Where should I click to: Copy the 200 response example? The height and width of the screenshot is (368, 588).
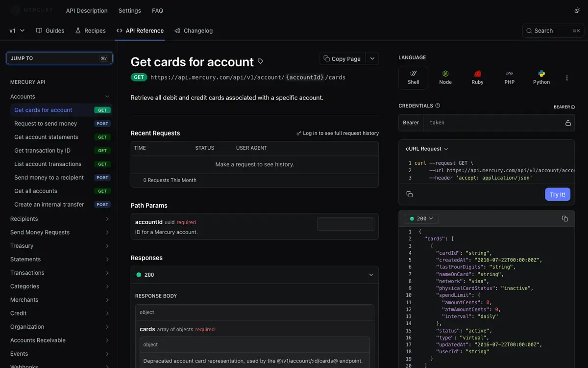[564, 218]
